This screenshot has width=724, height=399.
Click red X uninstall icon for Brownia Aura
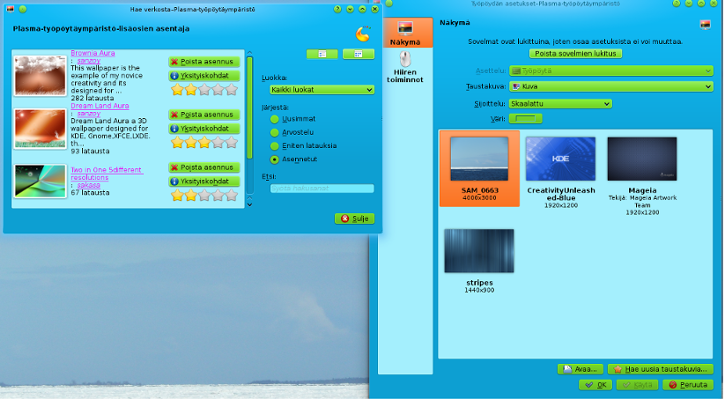[174, 61]
